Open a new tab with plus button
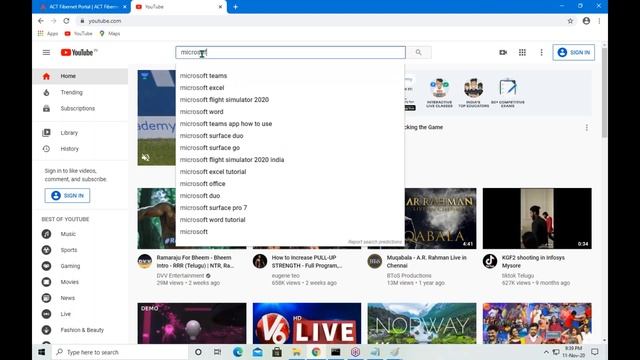The image size is (640, 360). 236,7
